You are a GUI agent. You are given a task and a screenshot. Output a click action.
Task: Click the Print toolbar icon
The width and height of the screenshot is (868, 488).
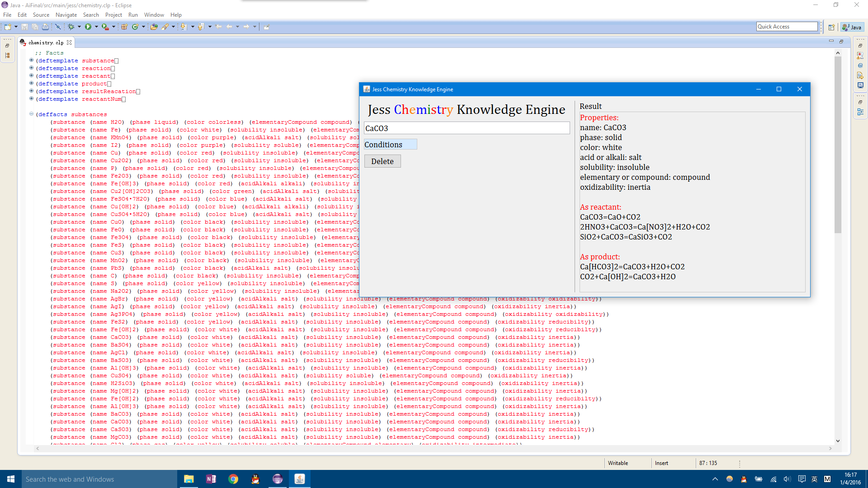point(45,27)
